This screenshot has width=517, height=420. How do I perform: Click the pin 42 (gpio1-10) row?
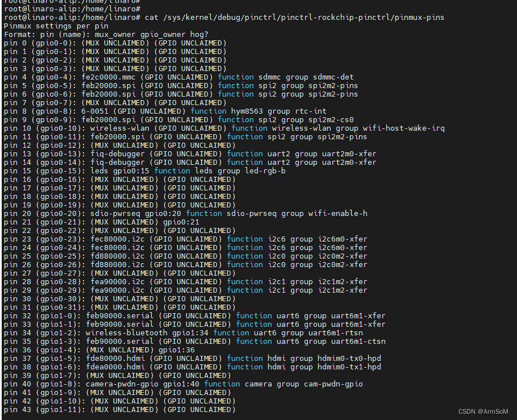(120, 401)
